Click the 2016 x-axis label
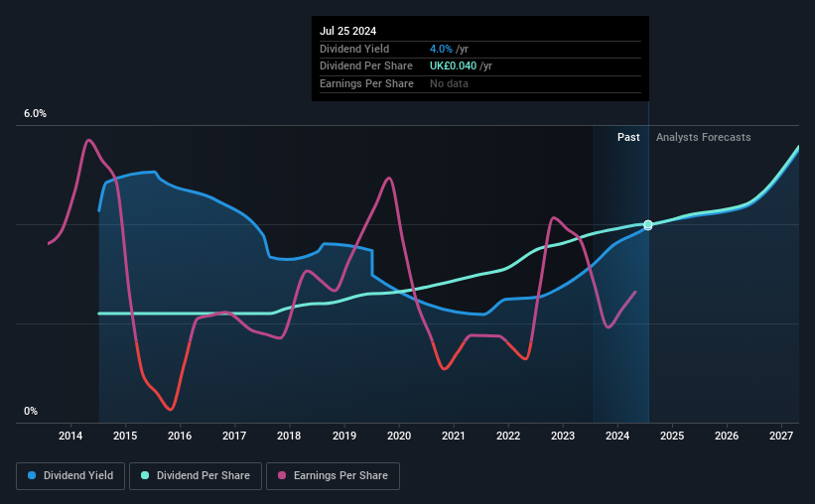This screenshot has height=504, width=815. coord(180,436)
